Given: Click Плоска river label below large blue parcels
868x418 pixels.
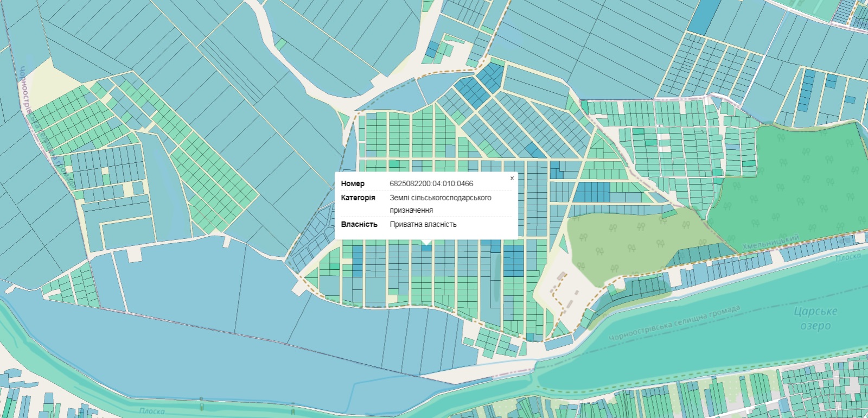Looking at the screenshot, I should (x=151, y=411).
